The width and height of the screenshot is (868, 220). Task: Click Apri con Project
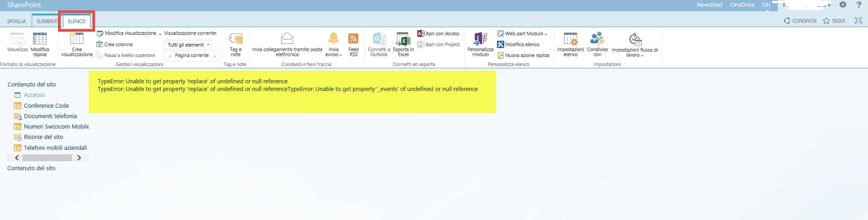tap(439, 44)
